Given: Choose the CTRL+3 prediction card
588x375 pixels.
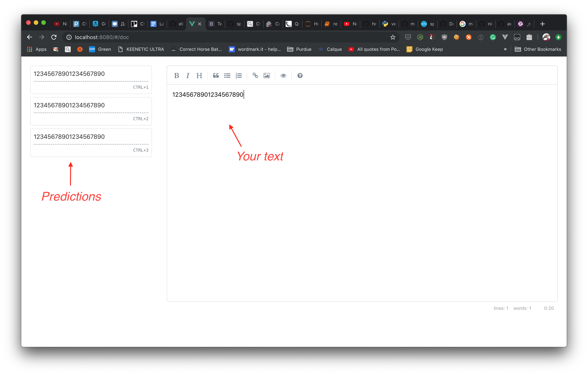Looking at the screenshot, I should click(91, 143).
